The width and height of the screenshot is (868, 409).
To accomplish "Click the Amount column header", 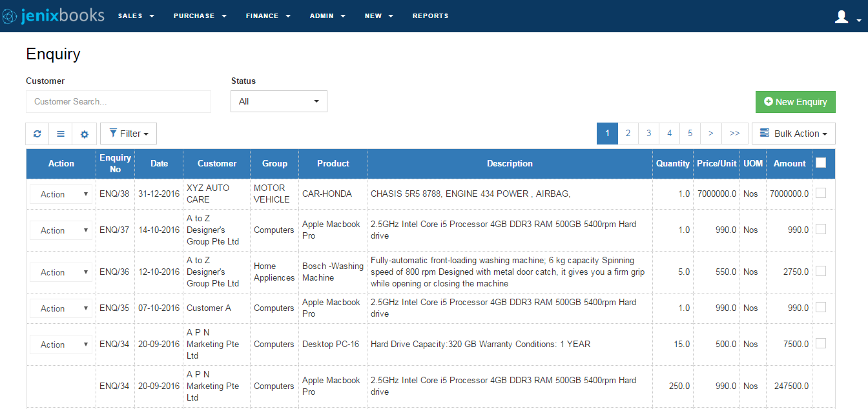I will tap(789, 163).
